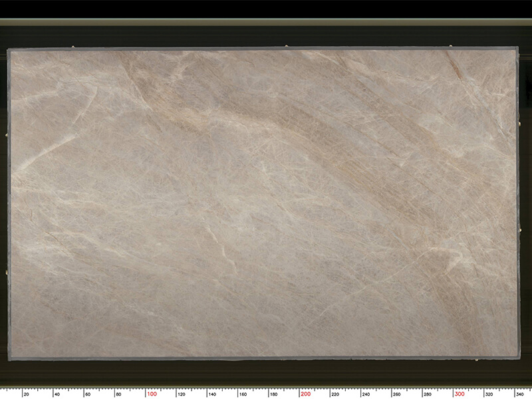Image resolution: width=532 pixels, height=399 pixels.
Task: Click the red ruler label "200"
Action: (306, 394)
